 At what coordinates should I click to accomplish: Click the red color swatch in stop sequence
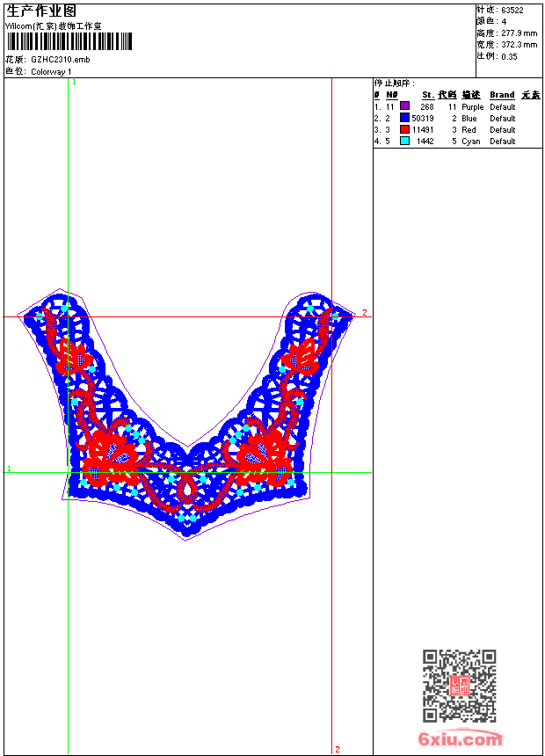[x=404, y=129]
